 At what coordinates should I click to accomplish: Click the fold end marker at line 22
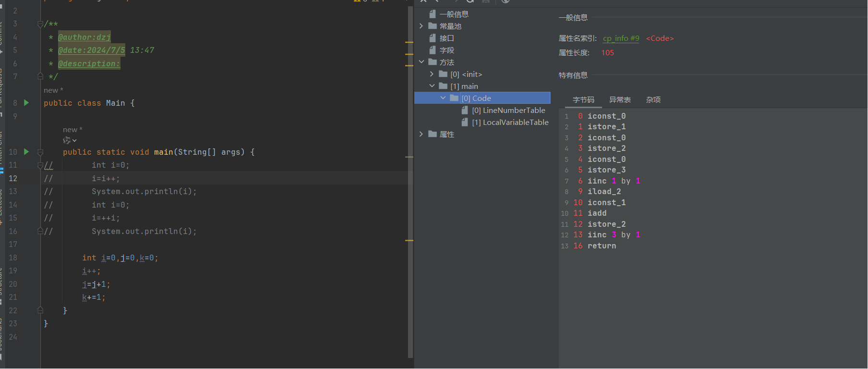click(x=40, y=310)
